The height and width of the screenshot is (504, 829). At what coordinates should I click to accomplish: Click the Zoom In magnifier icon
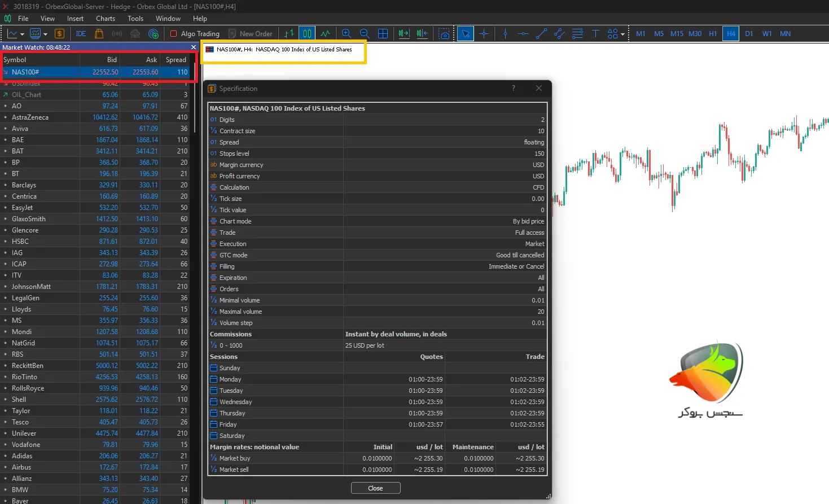346,34
